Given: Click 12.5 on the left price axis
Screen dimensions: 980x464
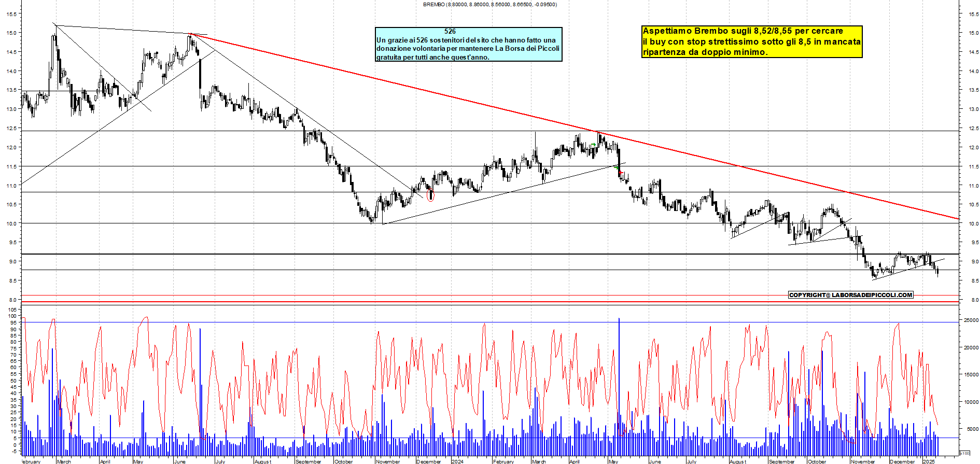Looking at the screenshot, I should click(x=11, y=128).
